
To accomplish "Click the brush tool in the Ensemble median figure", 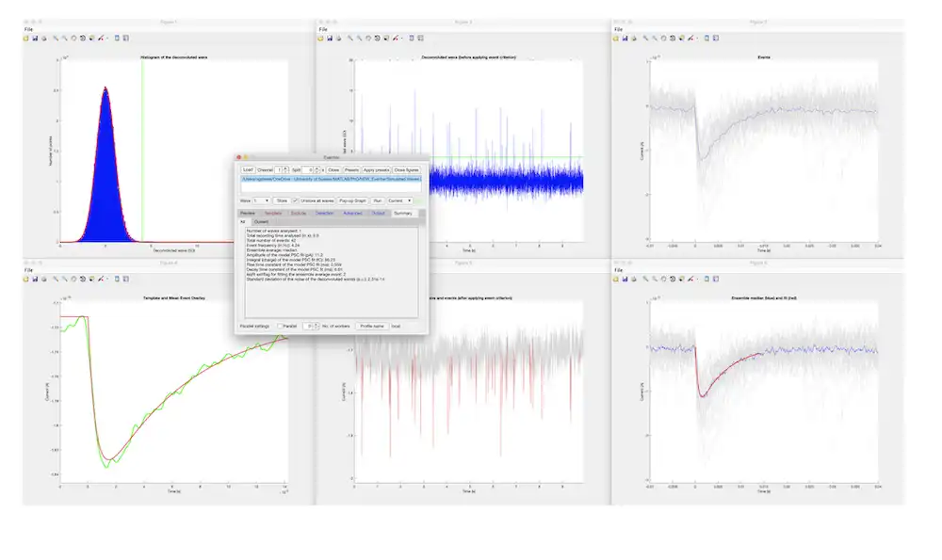I will point(690,280).
